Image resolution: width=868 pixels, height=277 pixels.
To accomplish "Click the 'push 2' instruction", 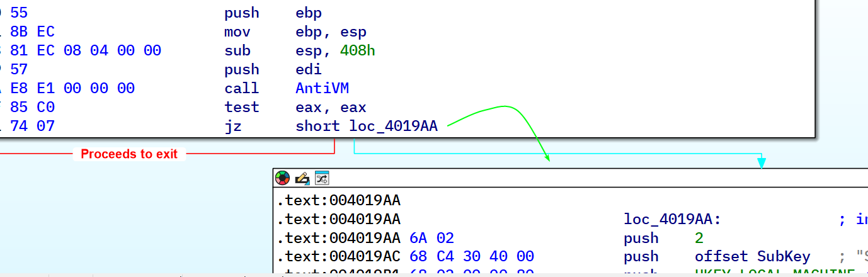I will 663,239.
